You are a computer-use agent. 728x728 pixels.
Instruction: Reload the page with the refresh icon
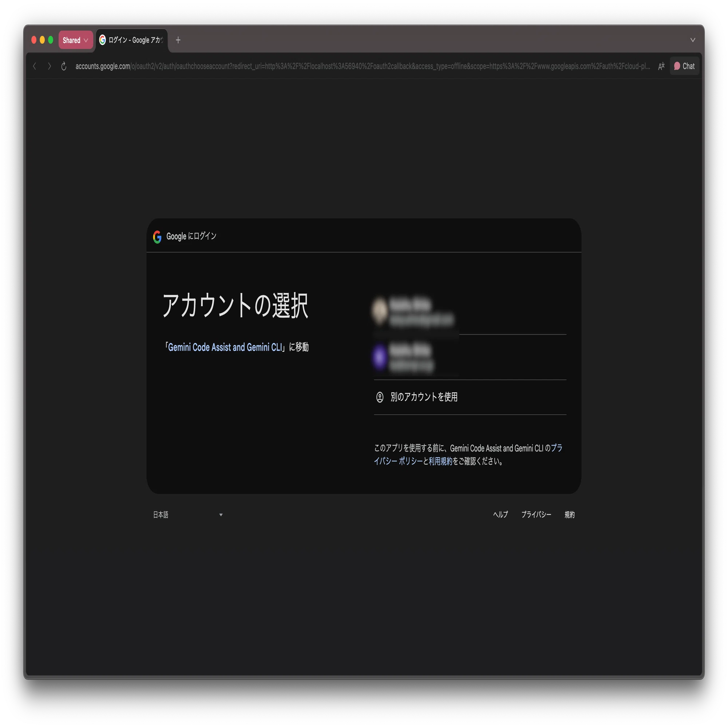point(64,66)
